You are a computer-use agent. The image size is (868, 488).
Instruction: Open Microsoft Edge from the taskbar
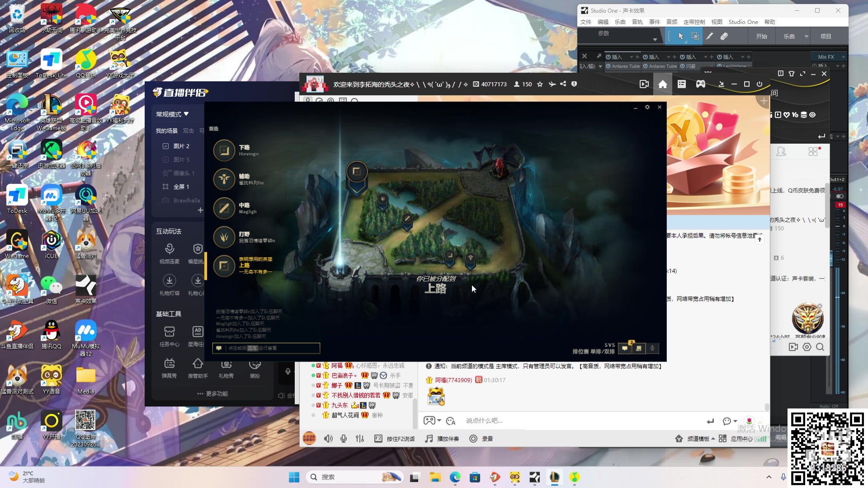tap(455, 477)
